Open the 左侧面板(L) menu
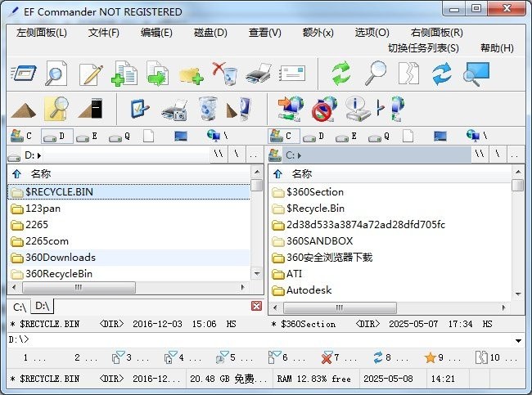 (42, 33)
